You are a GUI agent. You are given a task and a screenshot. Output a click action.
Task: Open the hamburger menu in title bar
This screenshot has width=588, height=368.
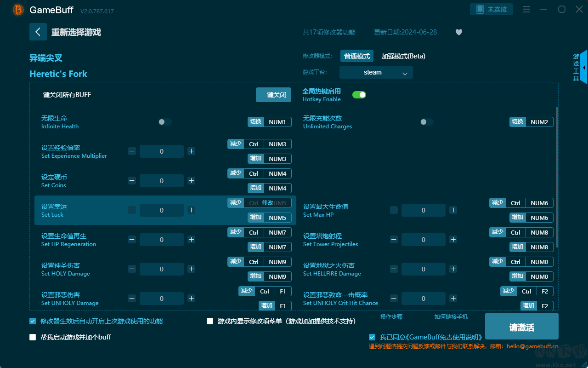526,9
